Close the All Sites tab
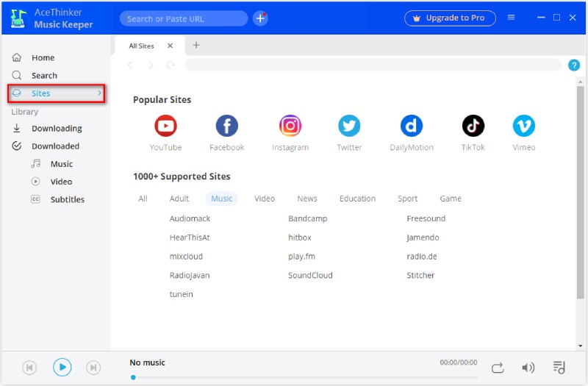588x386 pixels. click(170, 46)
